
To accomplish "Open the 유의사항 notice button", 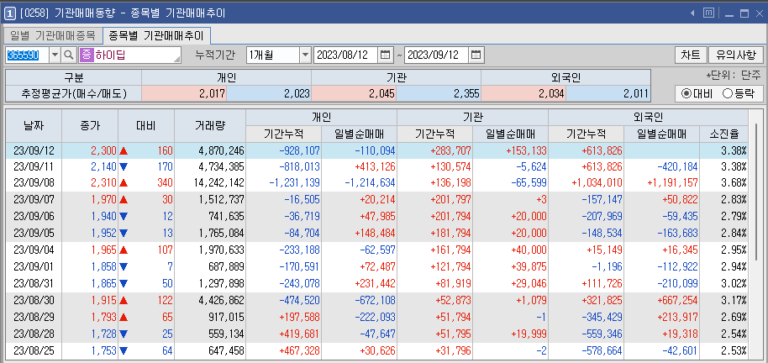I will click(736, 54).
